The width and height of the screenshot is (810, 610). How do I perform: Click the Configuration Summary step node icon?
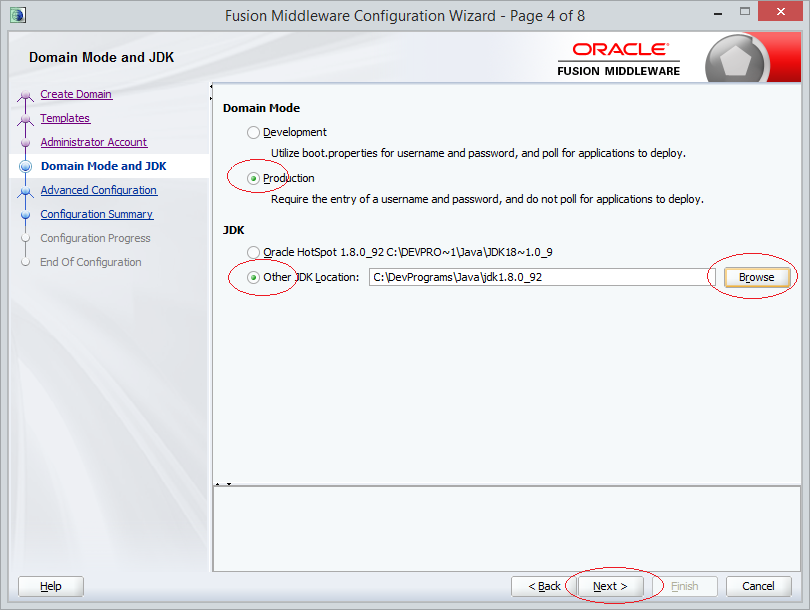25,215
